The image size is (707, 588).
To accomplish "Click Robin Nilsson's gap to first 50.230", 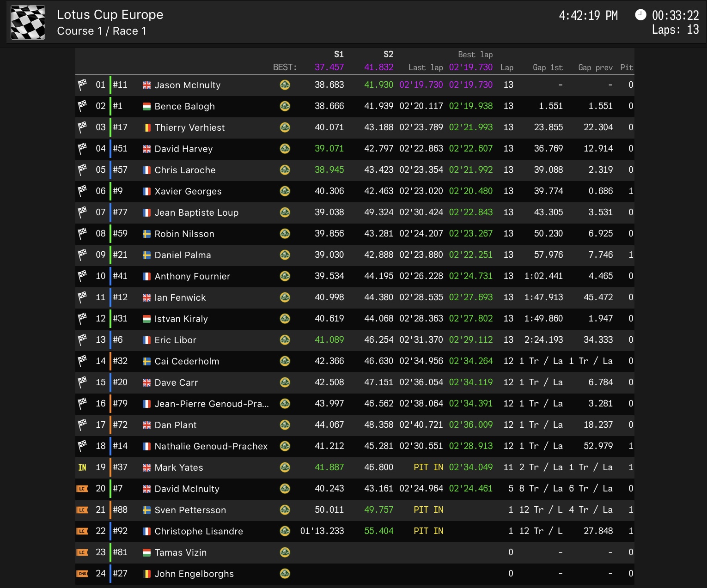I will [x=549, y=233].
